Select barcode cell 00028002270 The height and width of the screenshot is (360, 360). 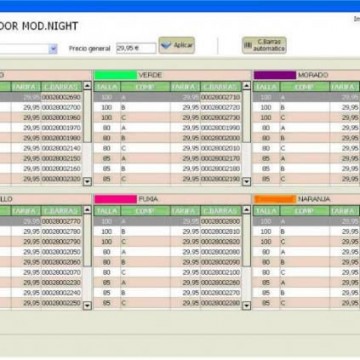pos(221,293)
